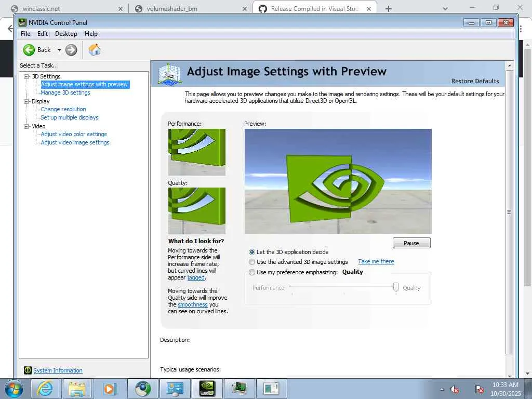Click the 3D logo preview image
Image resolution: width=532 pixels, height=399 pixels.
(338, 181)
